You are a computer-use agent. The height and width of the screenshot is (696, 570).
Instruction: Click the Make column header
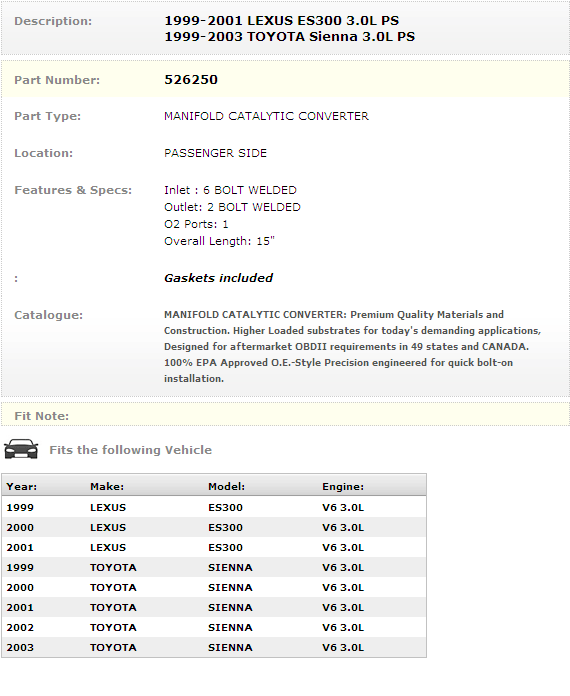click(x=107, y=486)
